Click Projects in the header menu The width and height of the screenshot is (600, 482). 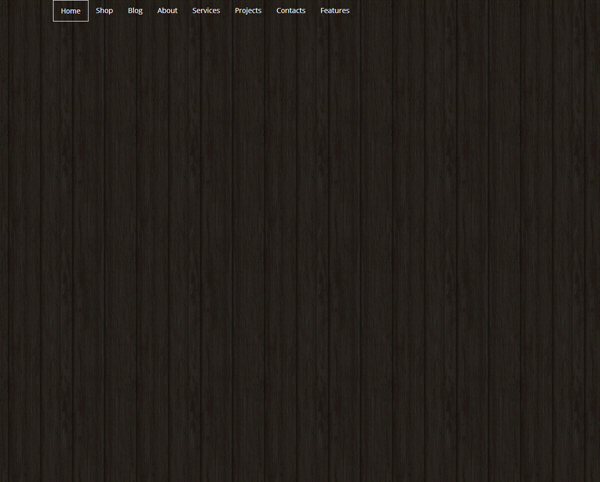pyautogui.click(x=248, y=11)
